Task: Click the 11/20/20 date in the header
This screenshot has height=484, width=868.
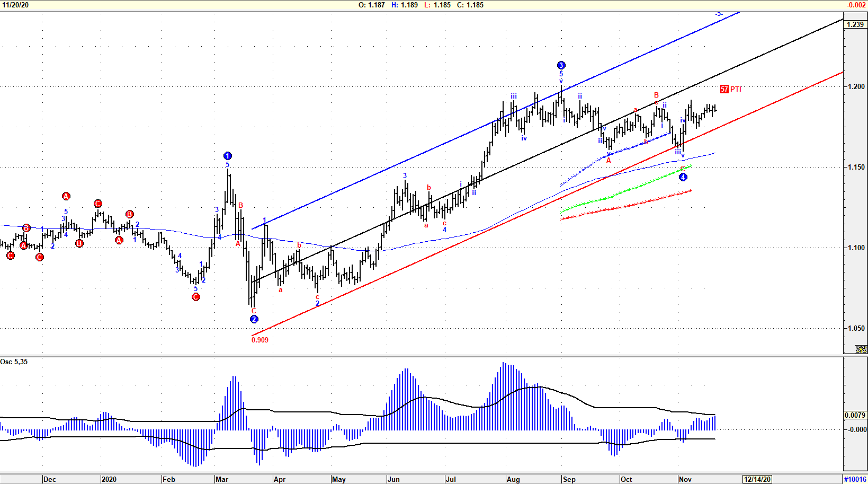Action: coord(15,5)
